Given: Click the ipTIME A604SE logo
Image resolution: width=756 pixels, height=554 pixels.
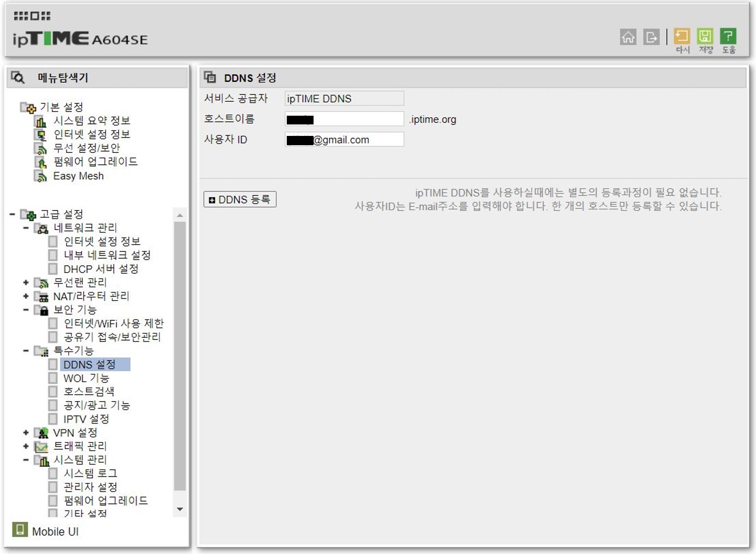Looking at the screenshot, I should click(80, 39).
